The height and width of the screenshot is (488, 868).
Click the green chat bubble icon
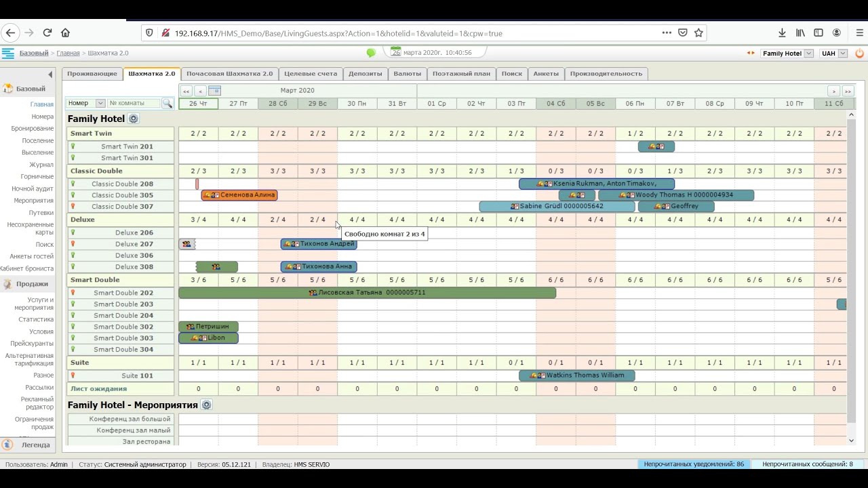(371, 53)
